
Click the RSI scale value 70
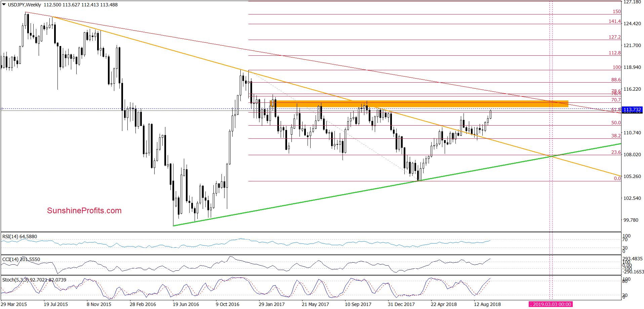(625, 239)
